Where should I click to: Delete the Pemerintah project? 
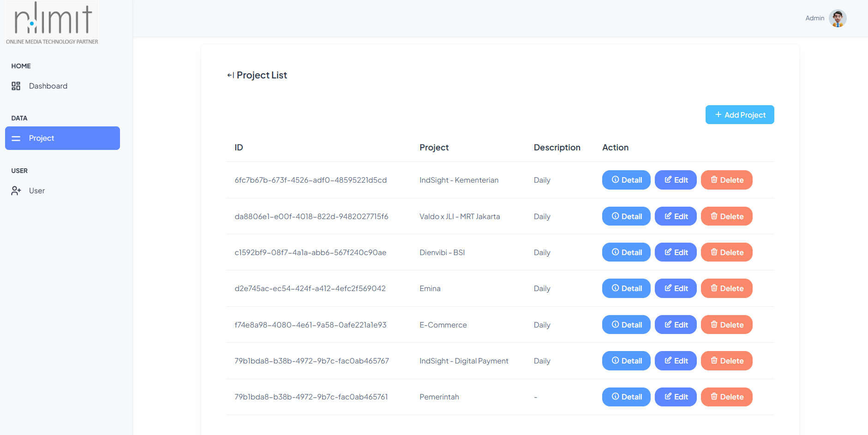coord(726,397)
